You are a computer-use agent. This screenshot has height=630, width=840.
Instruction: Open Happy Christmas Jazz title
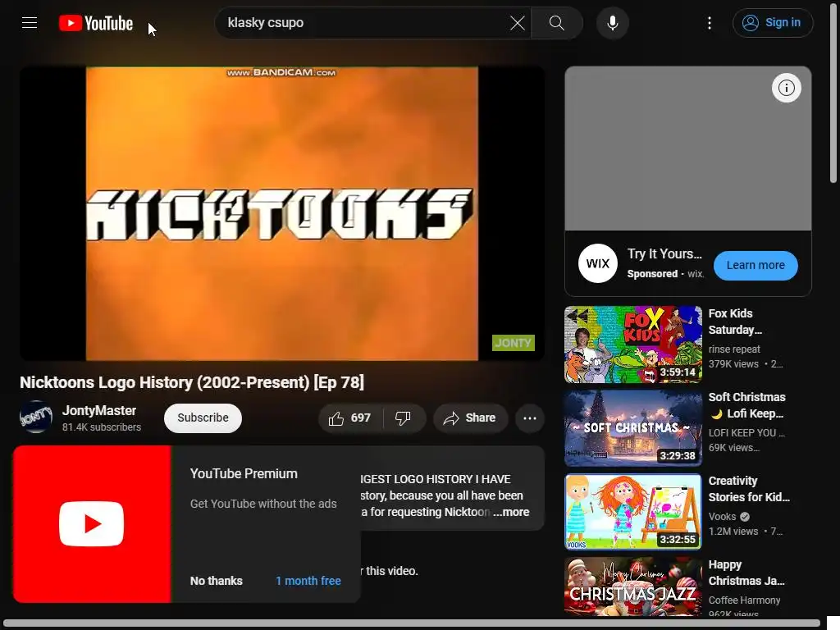pos(746,573)
